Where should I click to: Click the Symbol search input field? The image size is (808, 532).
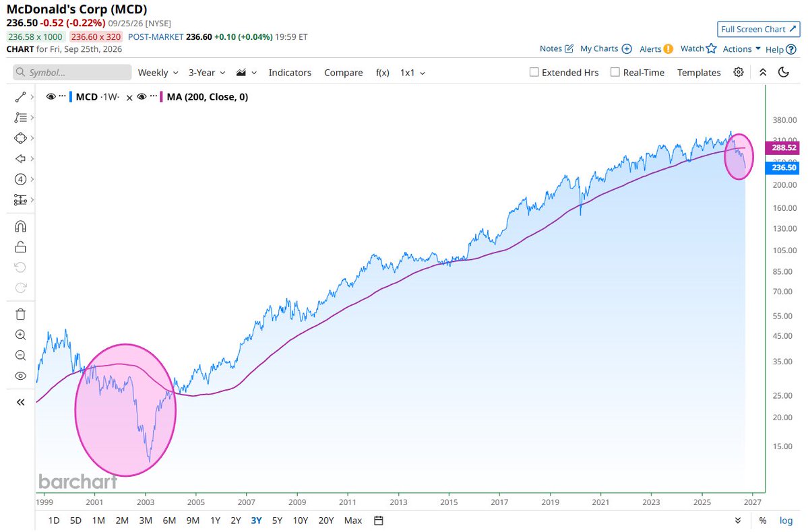click(x=72, y=72)
